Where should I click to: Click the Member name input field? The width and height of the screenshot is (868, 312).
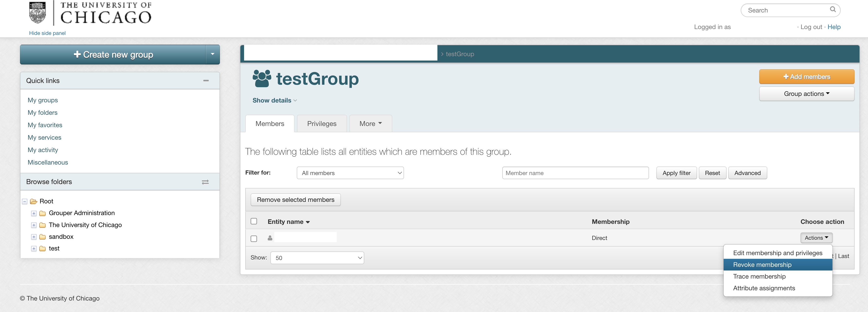click(x=575, y=173)
